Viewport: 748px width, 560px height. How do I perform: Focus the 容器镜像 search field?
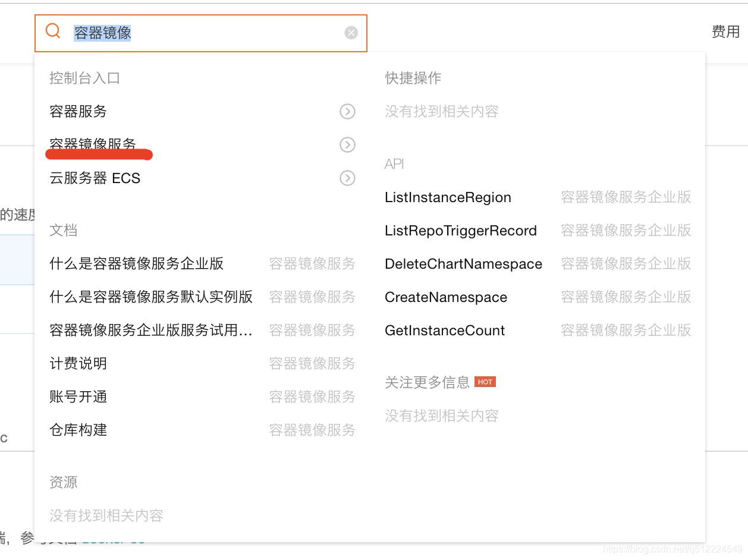[201, 33]
